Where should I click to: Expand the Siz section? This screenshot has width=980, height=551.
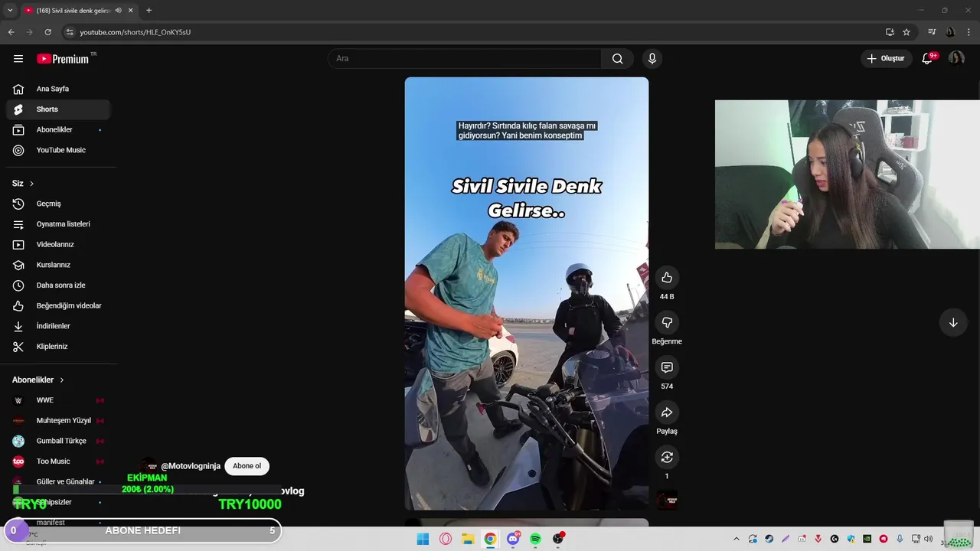[x=23, y=184]
